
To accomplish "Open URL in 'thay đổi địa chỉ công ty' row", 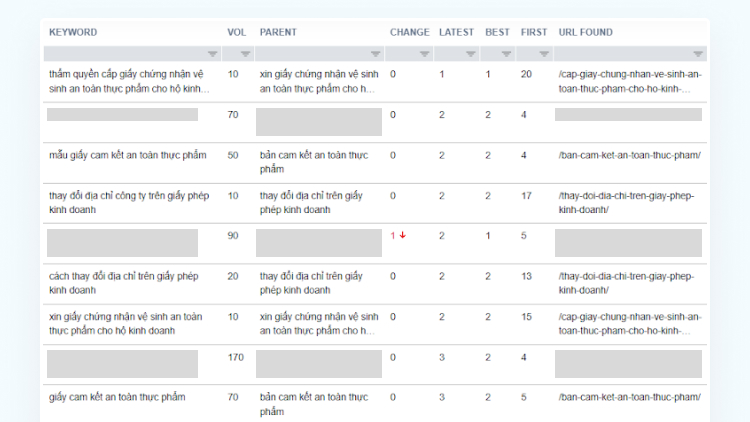I will click(626, 202).
